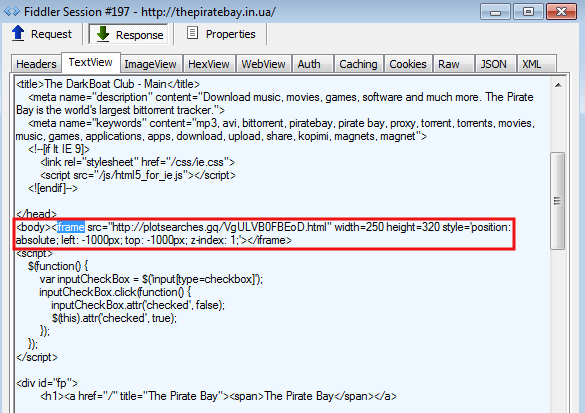Switch to the WebView tab
585x413 pixels.
(263, 64)
